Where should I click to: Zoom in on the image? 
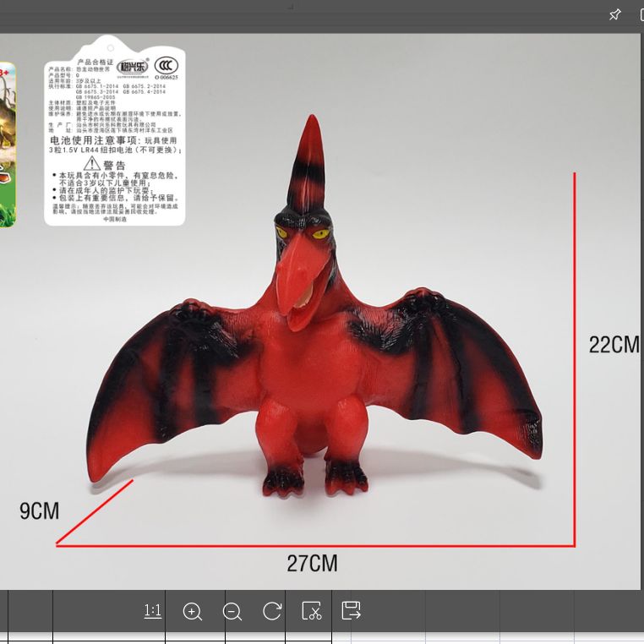pos(192,611)
